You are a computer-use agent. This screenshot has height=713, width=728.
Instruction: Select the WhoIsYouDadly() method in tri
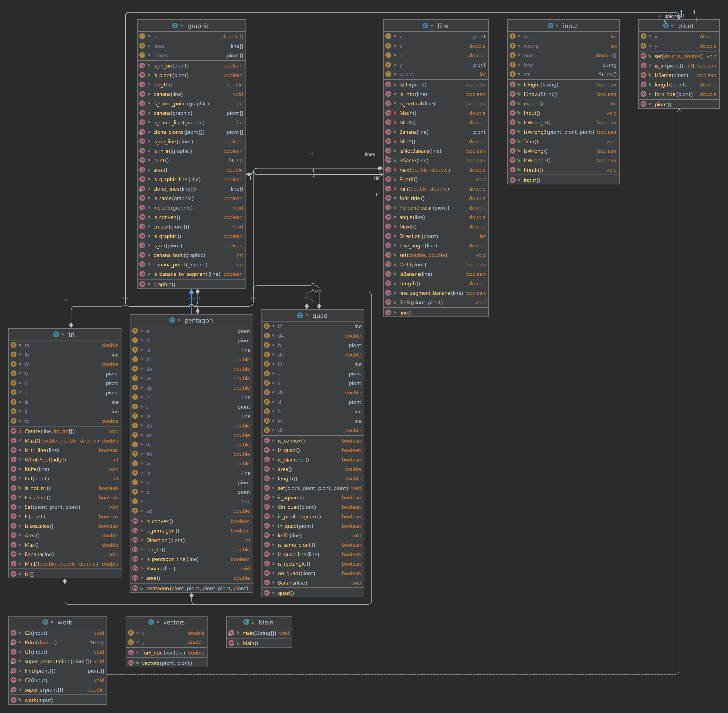click(x=45, y=459)
